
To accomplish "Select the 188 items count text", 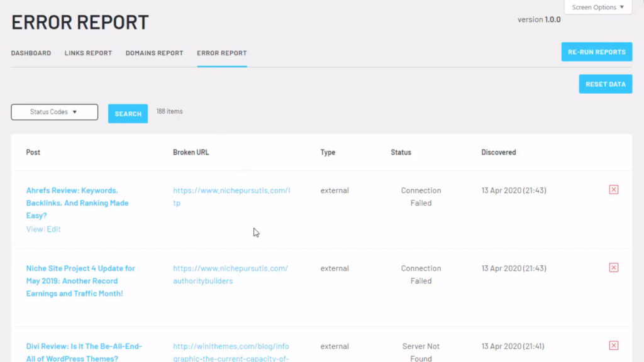I will [169, 111].
